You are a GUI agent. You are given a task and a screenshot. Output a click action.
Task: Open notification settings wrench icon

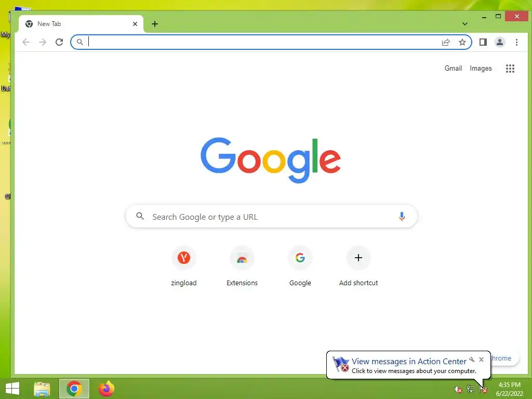pos(472,360)
